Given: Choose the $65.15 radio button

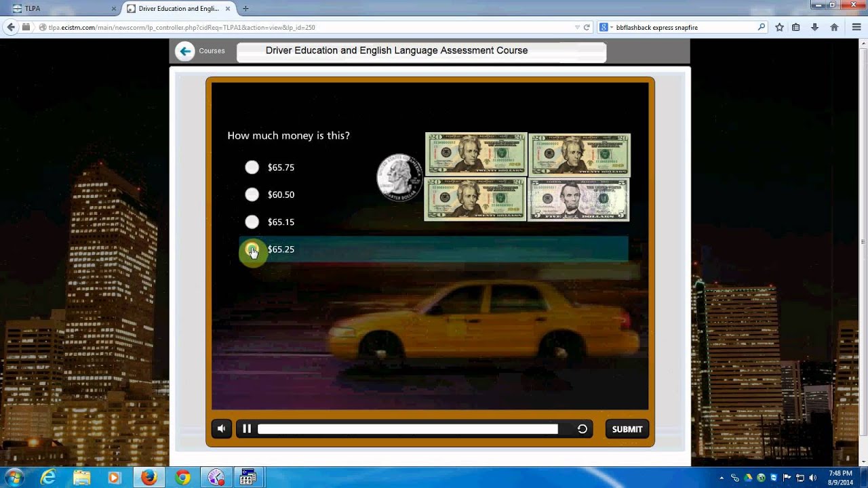Looking at the screenshot, I should (252, 222).
